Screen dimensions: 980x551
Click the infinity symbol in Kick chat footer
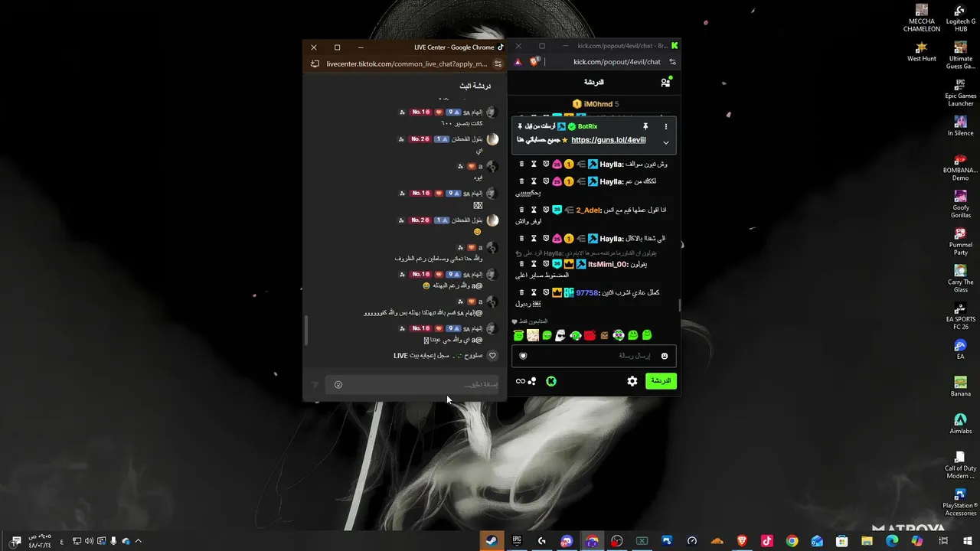[521, 381]
